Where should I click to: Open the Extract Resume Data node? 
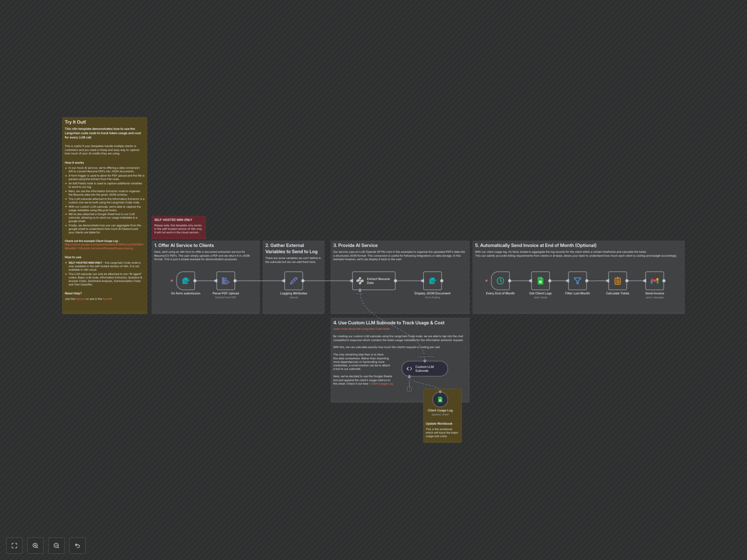click(x=374, y=281)
